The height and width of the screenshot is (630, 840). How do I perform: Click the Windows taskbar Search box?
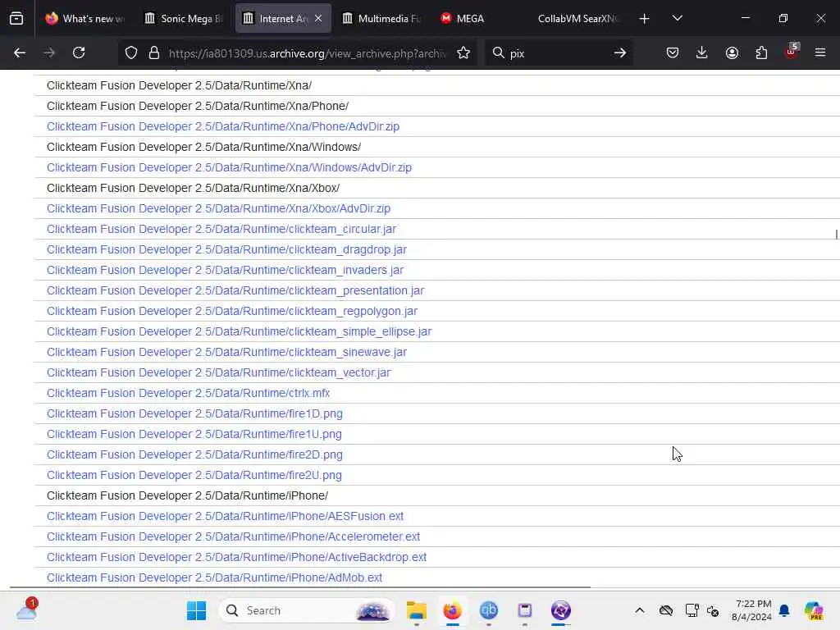tap(306, 610)
